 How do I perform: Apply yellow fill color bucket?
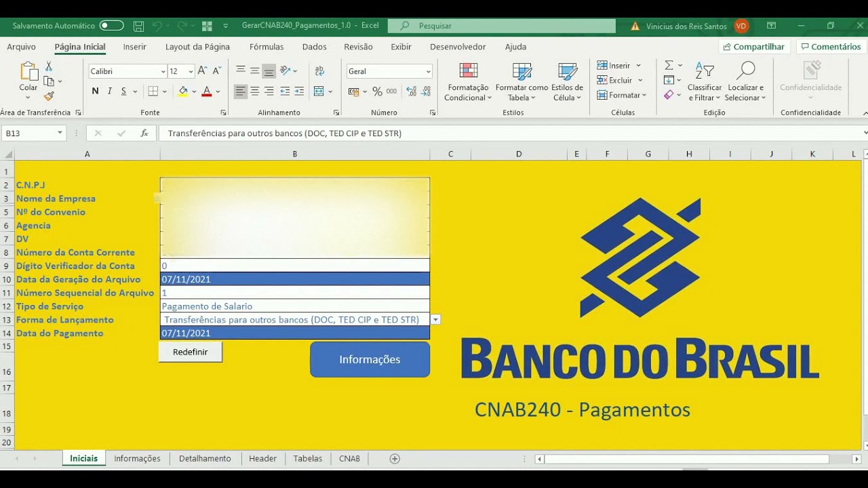182,91
